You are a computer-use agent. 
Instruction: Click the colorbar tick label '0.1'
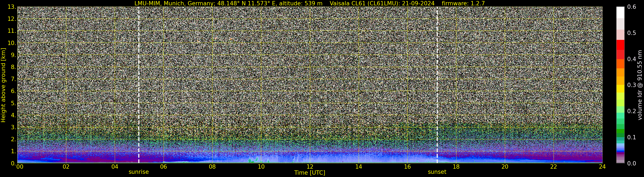632,137
